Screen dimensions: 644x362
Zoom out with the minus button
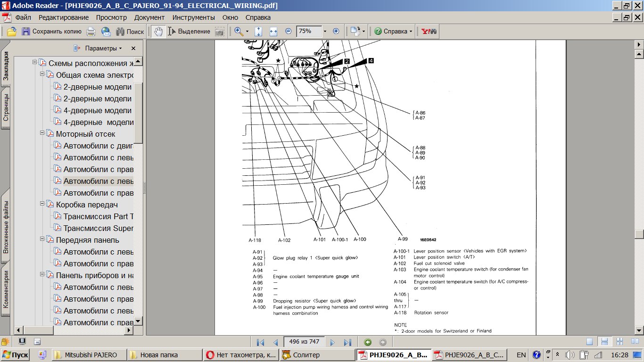(289, 32)
